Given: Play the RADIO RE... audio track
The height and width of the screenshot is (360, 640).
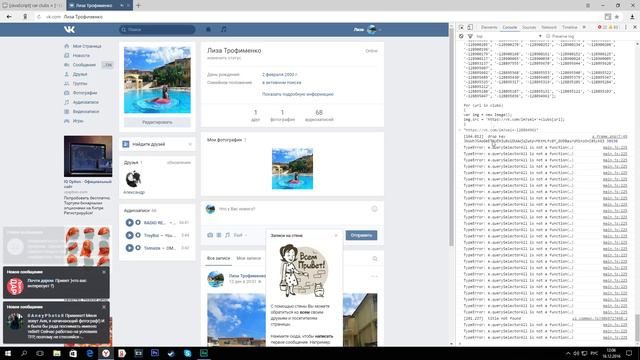Looking at the screenshot, I should (129, 222).
